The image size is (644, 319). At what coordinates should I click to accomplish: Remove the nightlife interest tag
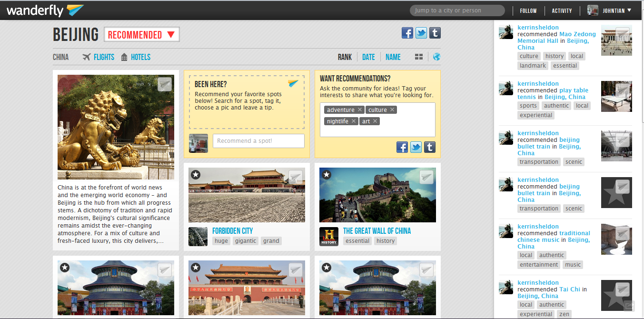coord(354,121)
